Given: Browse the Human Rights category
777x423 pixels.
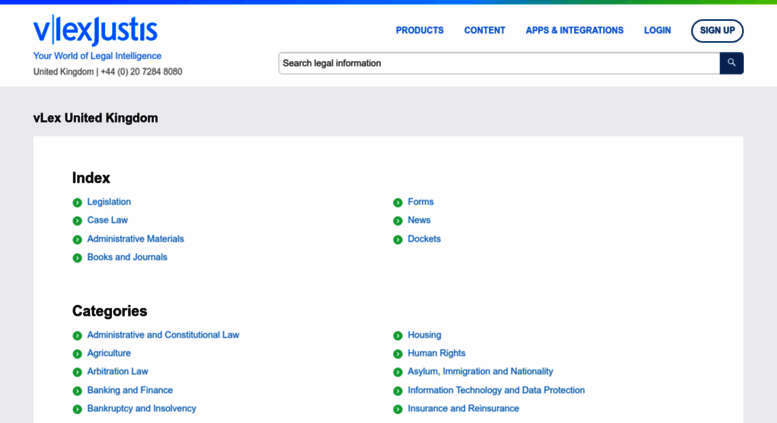Looking at the screenshot, I should 437,353.
